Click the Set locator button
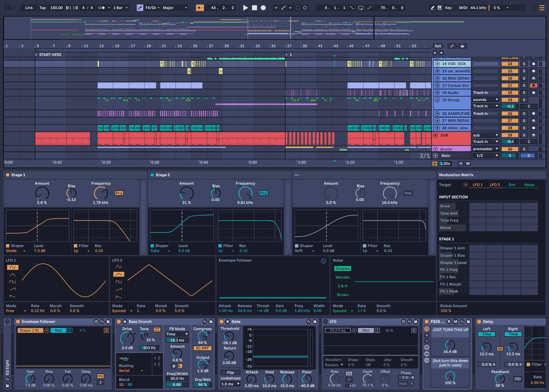This screenshot has height=392, width=549. pos(438,46)
